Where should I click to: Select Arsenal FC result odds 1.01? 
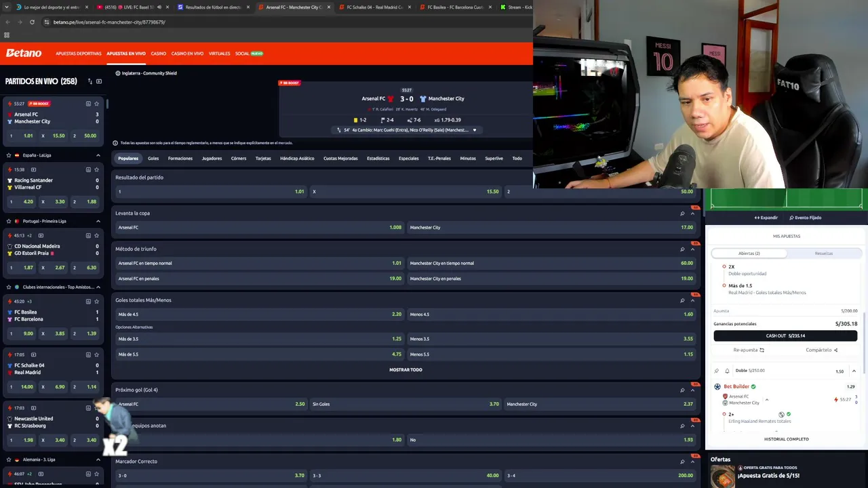(210, 192)
